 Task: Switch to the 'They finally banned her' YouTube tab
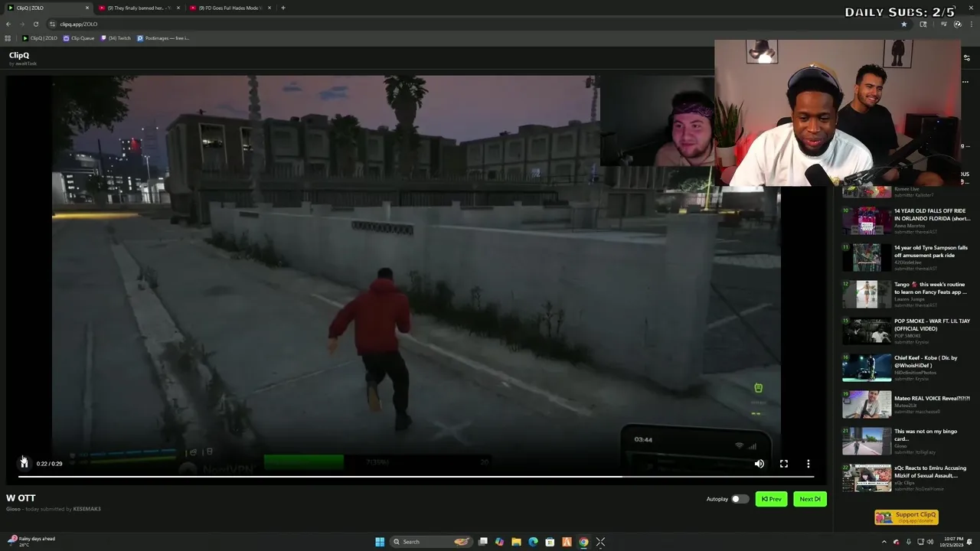tap(139, 8)
